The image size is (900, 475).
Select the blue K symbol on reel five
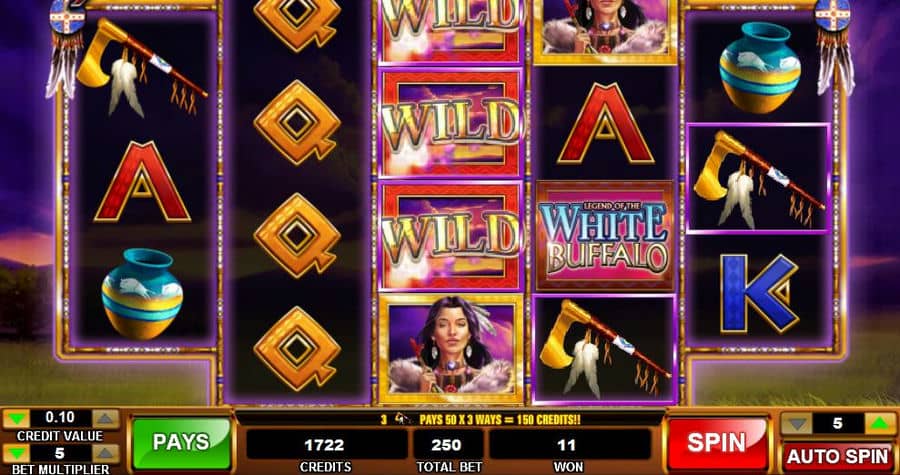coord(759,294)
